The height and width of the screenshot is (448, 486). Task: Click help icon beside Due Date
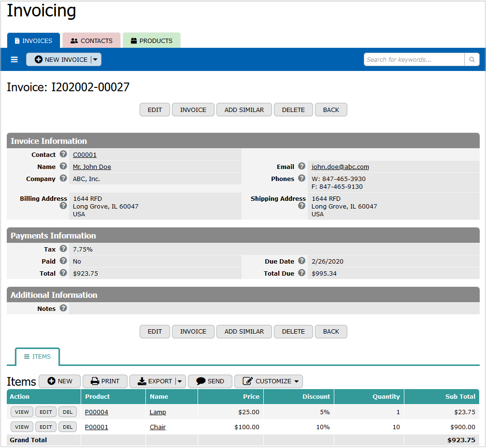(302, 261)
